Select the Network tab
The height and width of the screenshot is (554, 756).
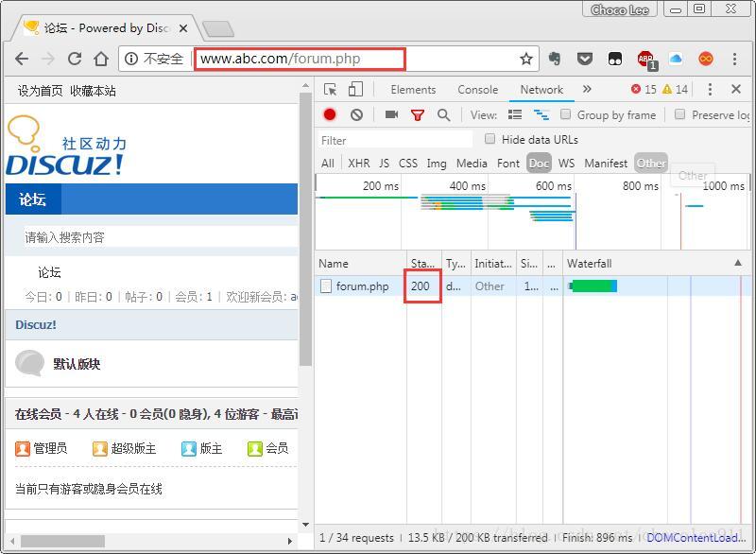(541, 90)
